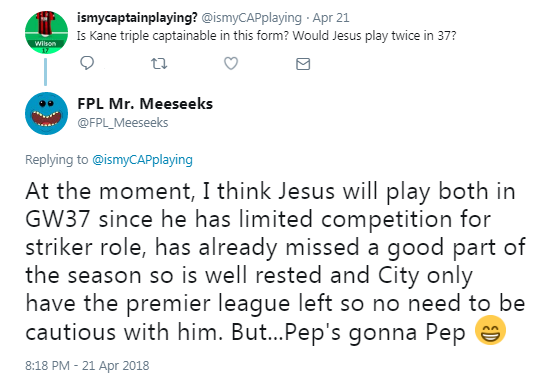The image size is (551, 380).
Task: Open FPL Mr. Meeseeks display name
Action: (145, 104)
